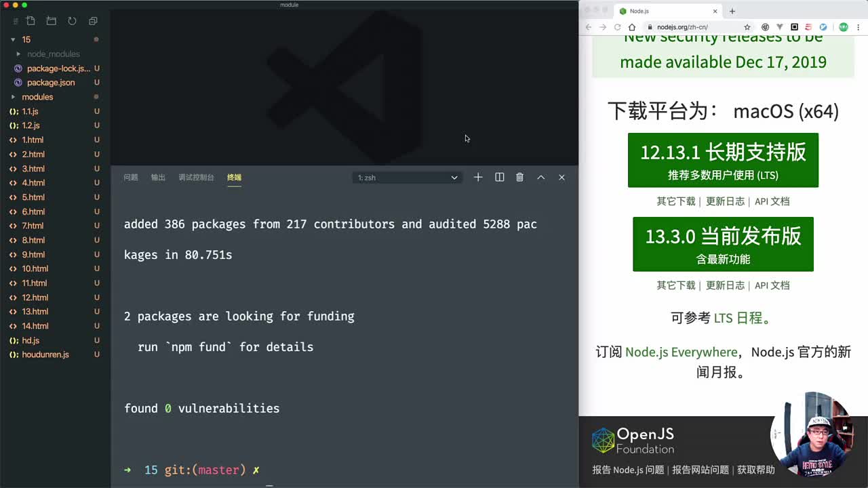
Task: Click 报告网站问题 footer link
Action: click(x=701, y=470)
